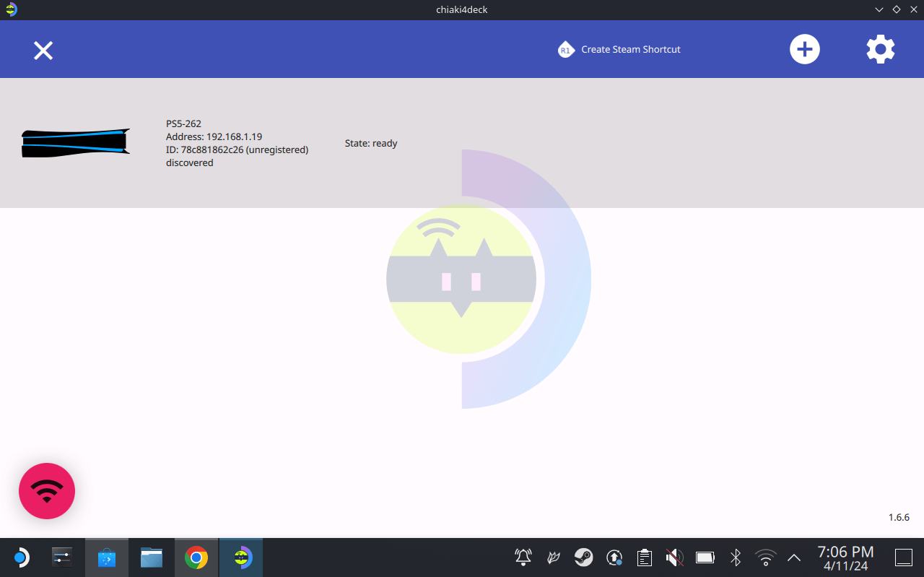Click the version number 1.6.6
This screenshot has height=577, width=924.
(899, 517)
